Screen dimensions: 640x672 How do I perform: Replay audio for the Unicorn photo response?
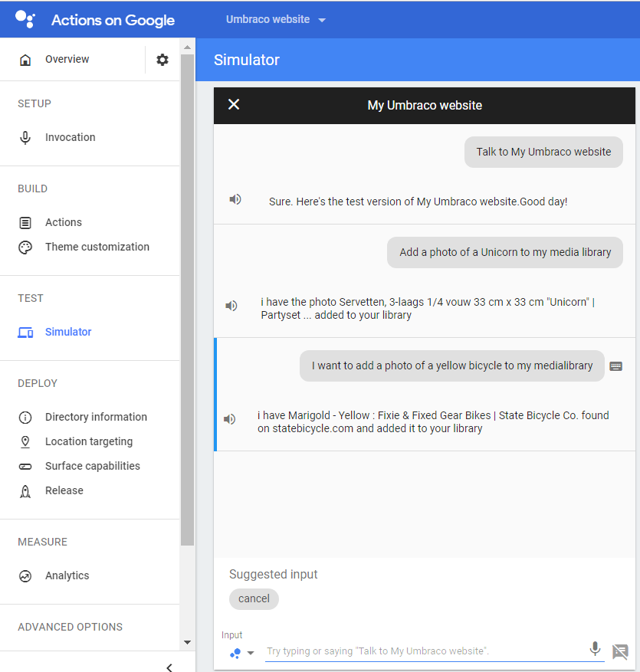click(x=231, y=306)
